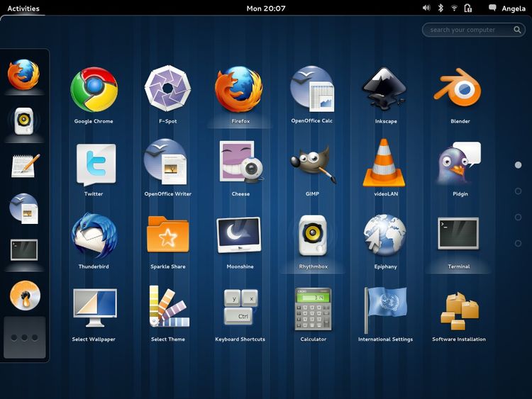532x399 pixels.
Task: Launch Google Chrome from the app grid
Action: pyautogui.click(x=94, y=90)
